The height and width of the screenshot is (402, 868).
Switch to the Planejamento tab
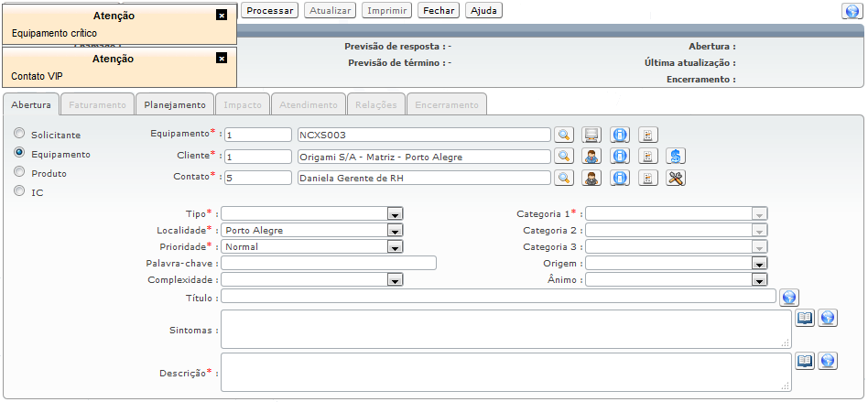tap(175, 104)
